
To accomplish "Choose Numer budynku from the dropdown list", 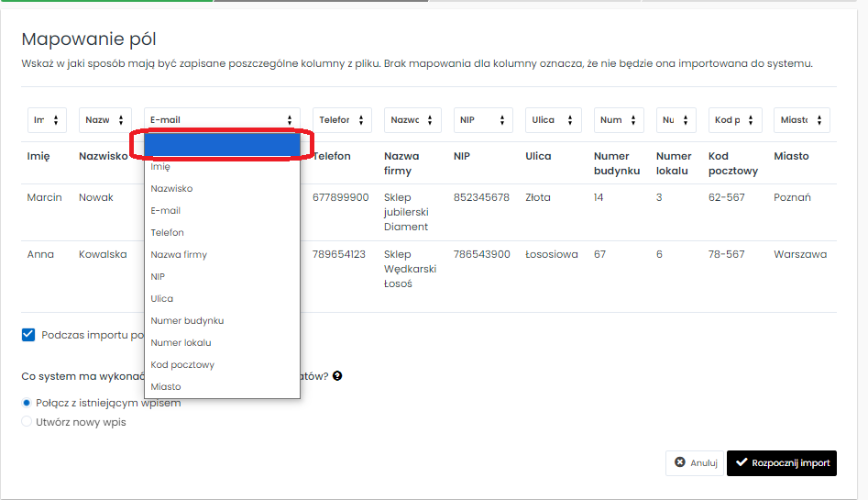I will [x=222, y=320].
